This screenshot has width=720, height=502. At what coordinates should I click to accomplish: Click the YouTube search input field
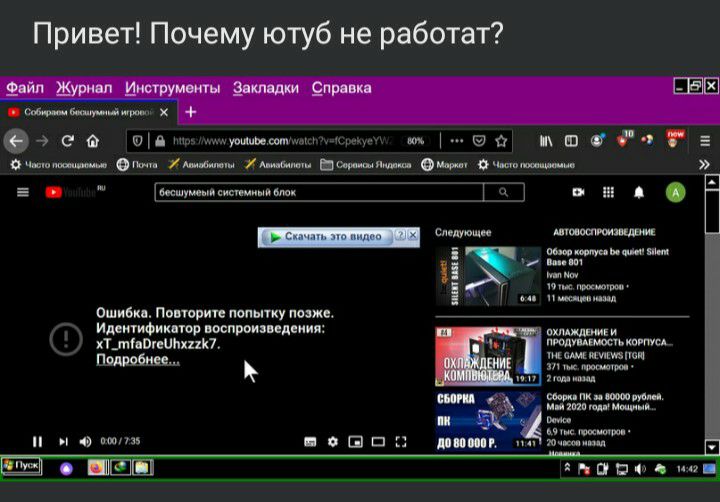pyautogui.click(x=319, y=192)
